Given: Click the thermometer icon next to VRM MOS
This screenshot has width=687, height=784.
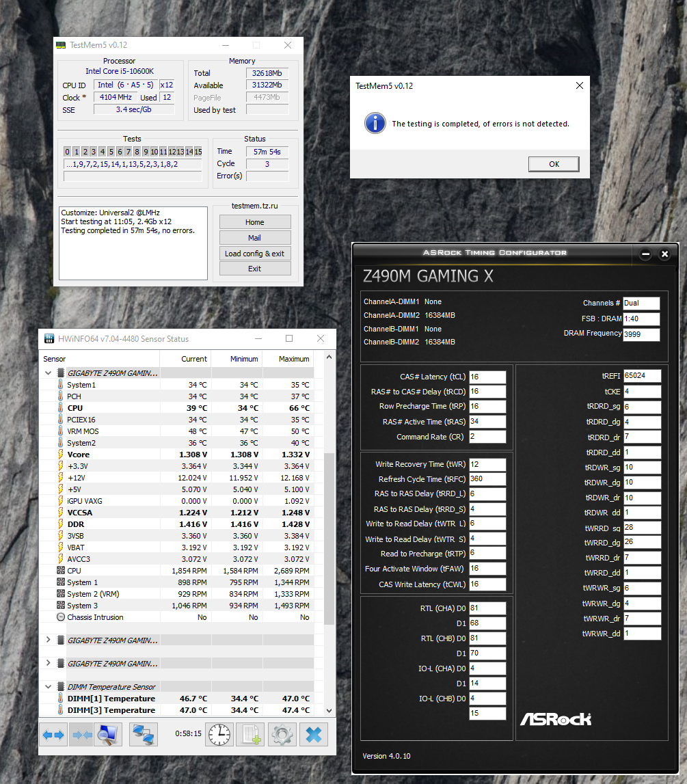Looking at the screenshot, I should coord(61,431).
